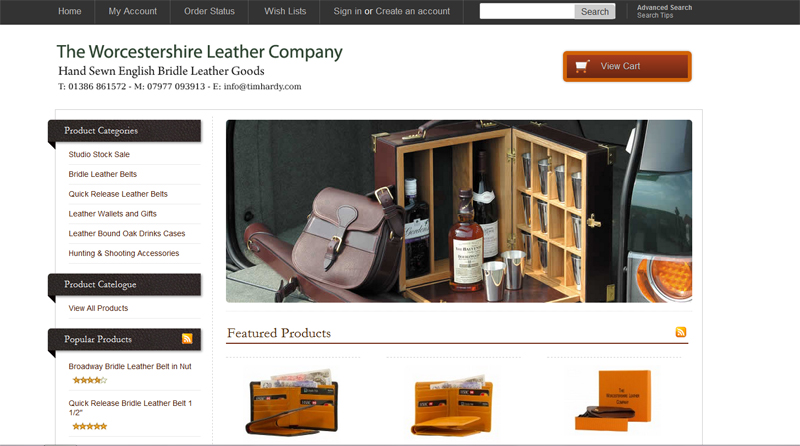Click into the search text field

tap(527, 11)
